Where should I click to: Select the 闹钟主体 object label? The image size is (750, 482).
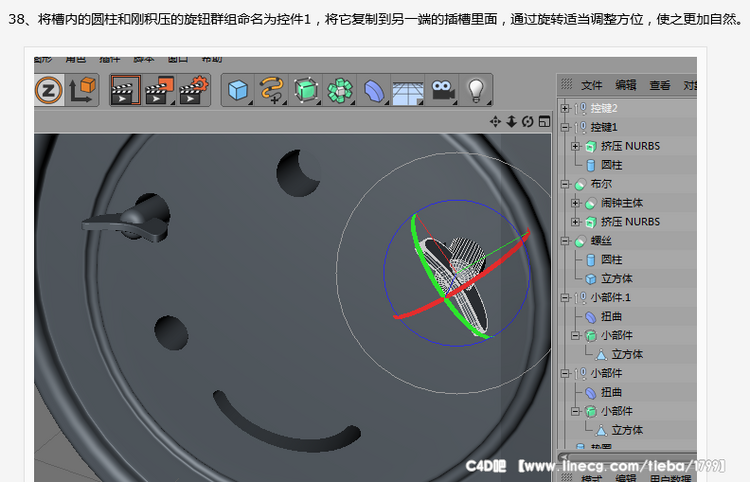pyautogui.click(x=622, y=203)
